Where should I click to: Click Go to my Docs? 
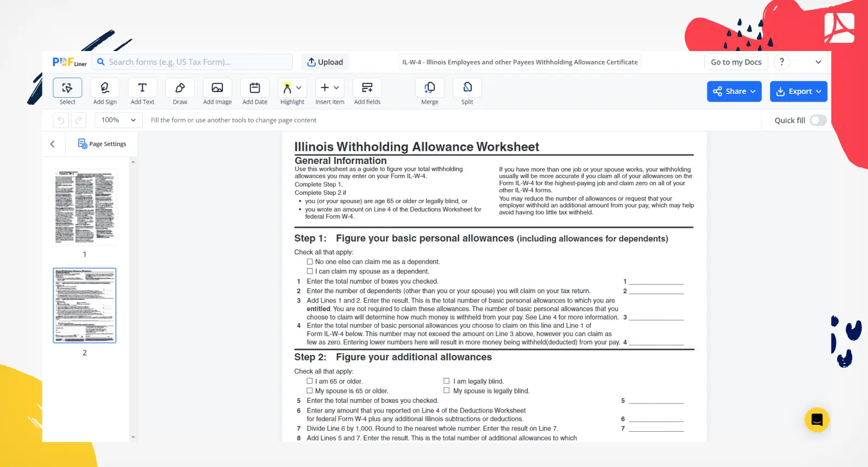[736, 62]
